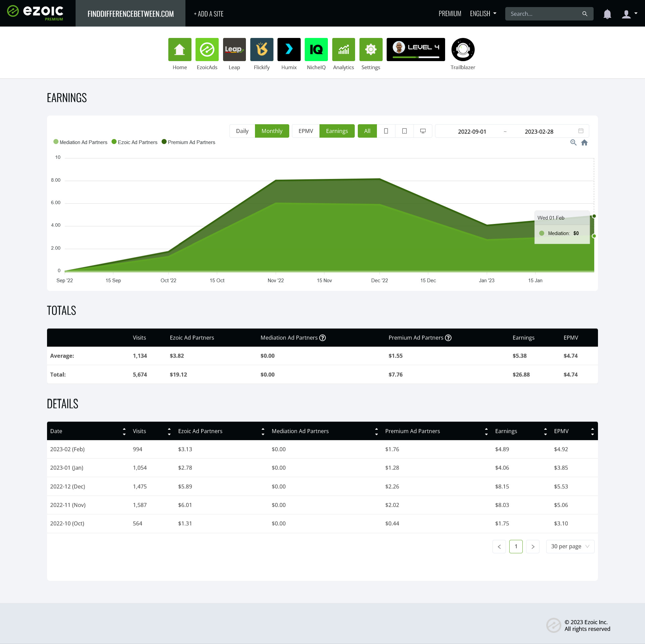Click + ADD A SITE
The image size is (645, 644).
pos(209,14)
